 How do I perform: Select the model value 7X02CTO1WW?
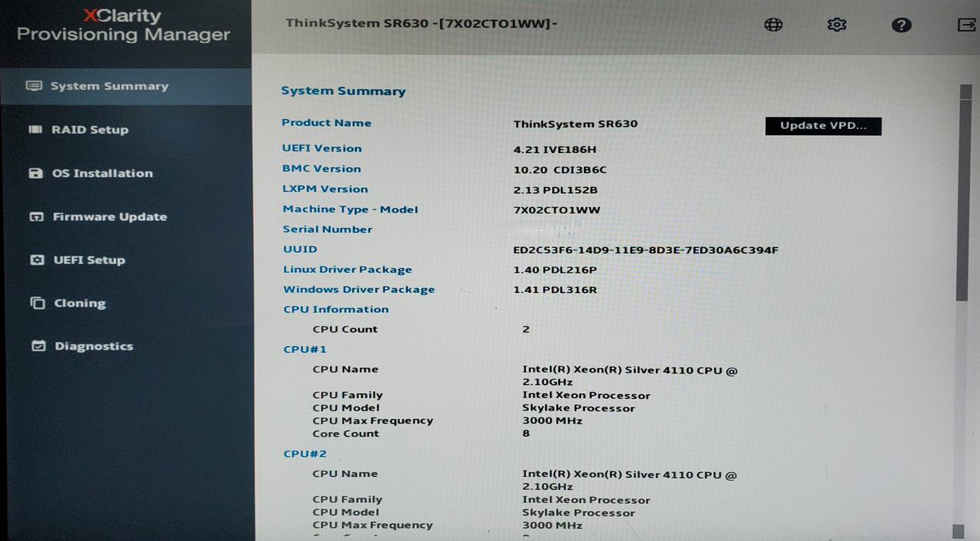coord(557,210)
